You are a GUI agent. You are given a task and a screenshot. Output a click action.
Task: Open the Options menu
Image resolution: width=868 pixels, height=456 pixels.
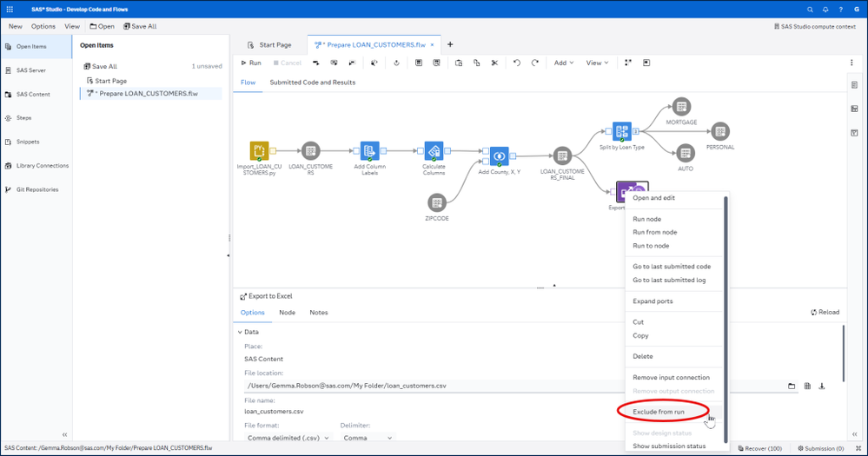tap(43, 26)
